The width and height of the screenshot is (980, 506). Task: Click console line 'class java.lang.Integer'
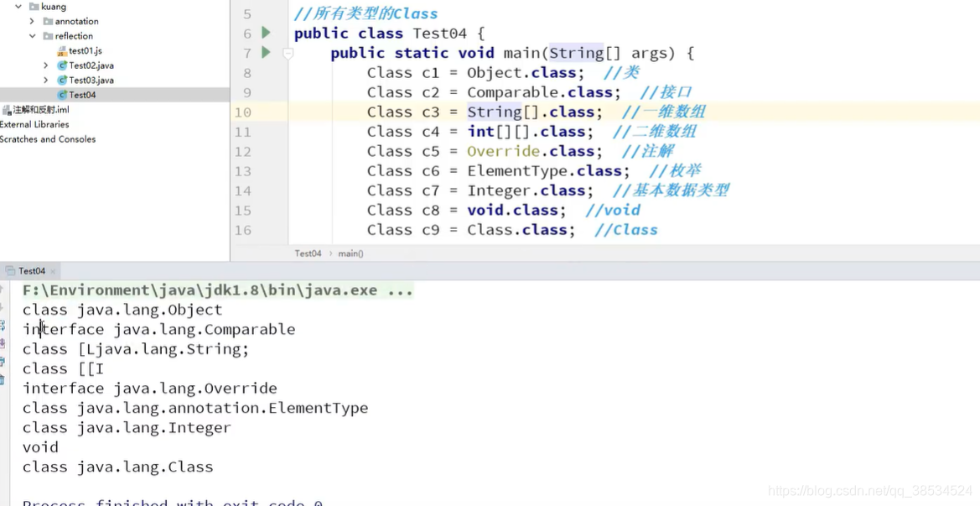coord(127,428)
